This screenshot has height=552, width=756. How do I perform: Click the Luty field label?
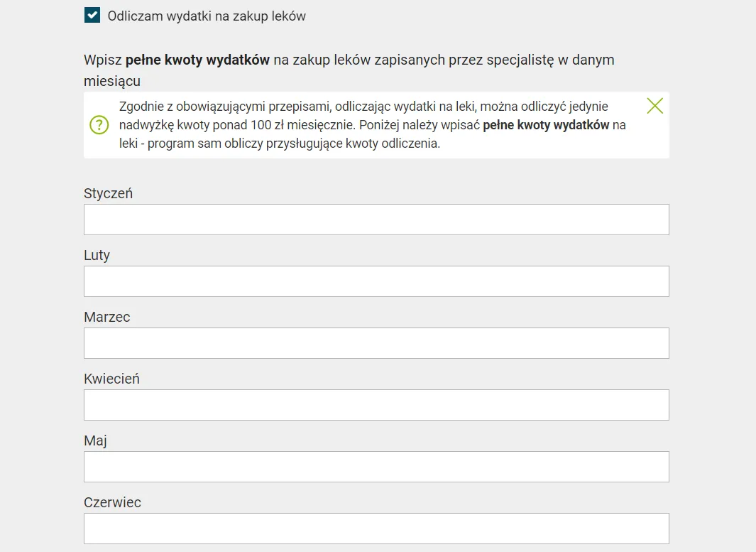97,255
